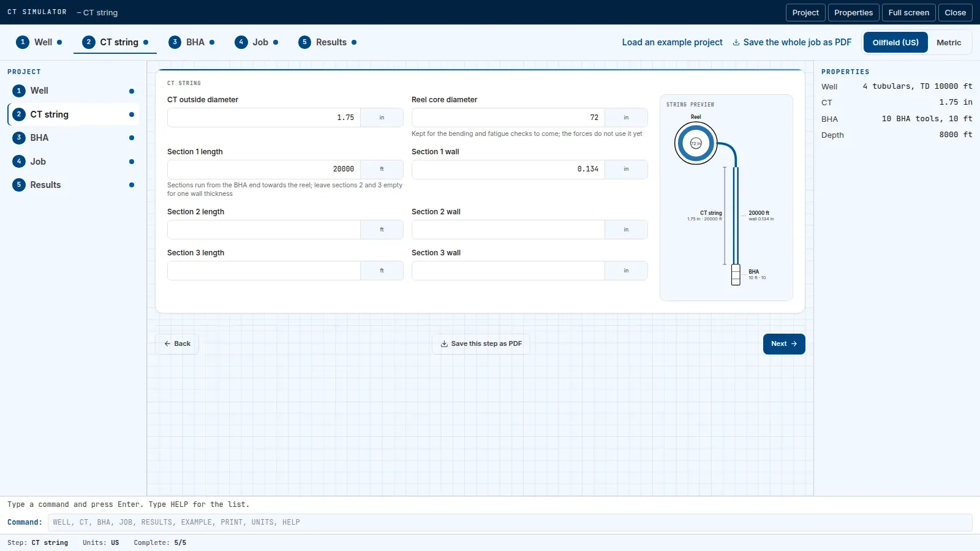Click the Section 1 wall input field
The height and width of the screenshot is (551, 980).
[x=508, y=170]
